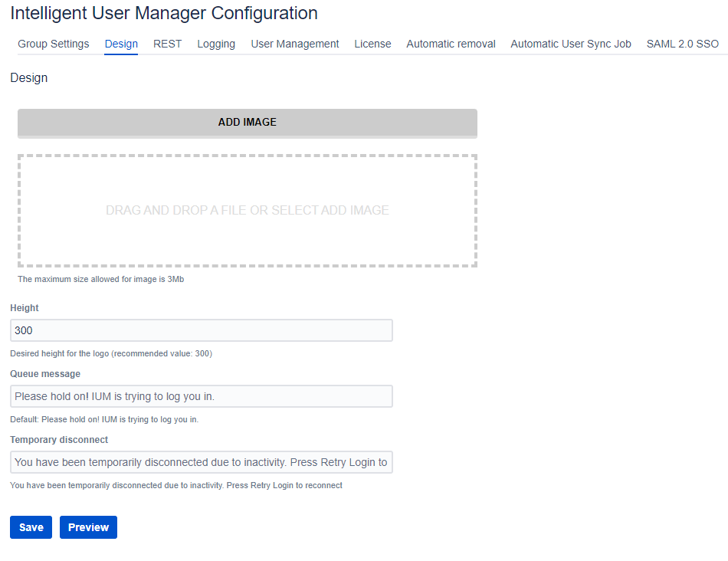This screenshot has height=561, width=728.
Task: Select the Automatic User Sync Job tab
Action: pyautogui.click(x=571, y=44)
